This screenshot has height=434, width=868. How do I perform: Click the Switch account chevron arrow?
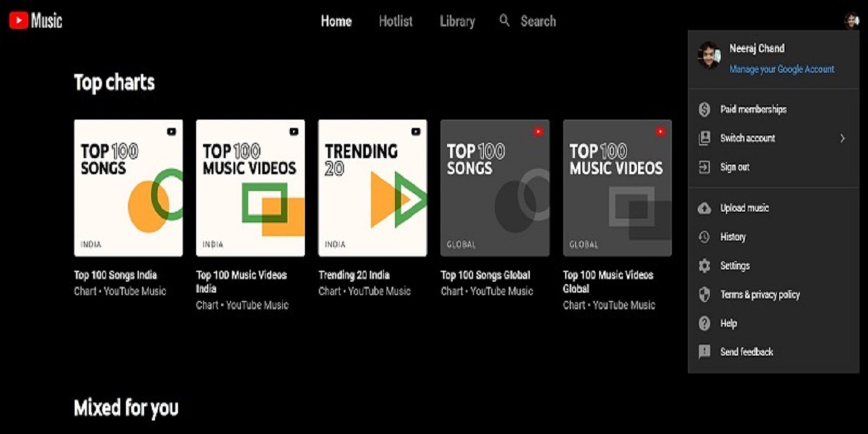tap(844, 138)
